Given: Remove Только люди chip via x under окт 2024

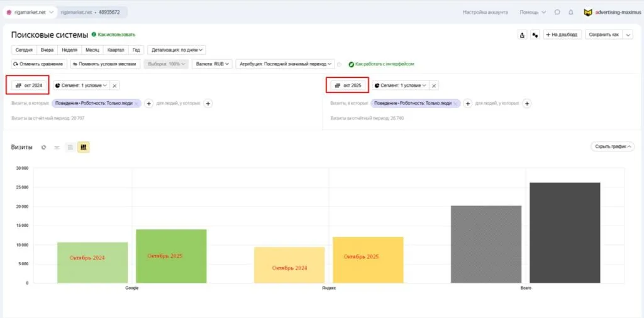Looking at the screenshot, I should point(136,104).
